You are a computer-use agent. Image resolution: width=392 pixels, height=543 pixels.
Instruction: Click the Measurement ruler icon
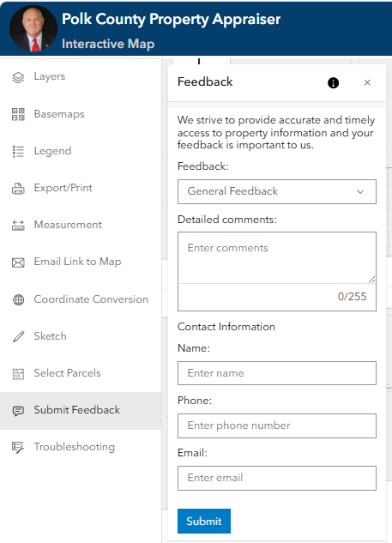click(18, 225)
